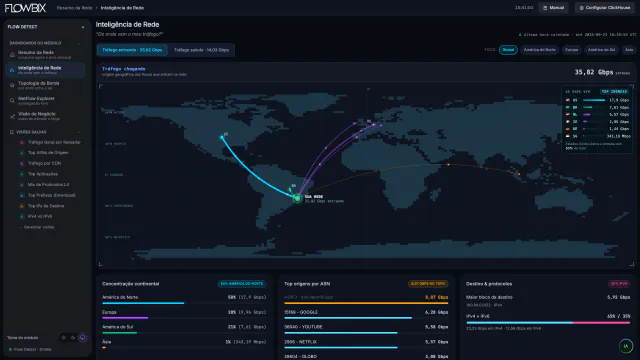Click the IPv6 percentage badge

(x=619, y=284)
